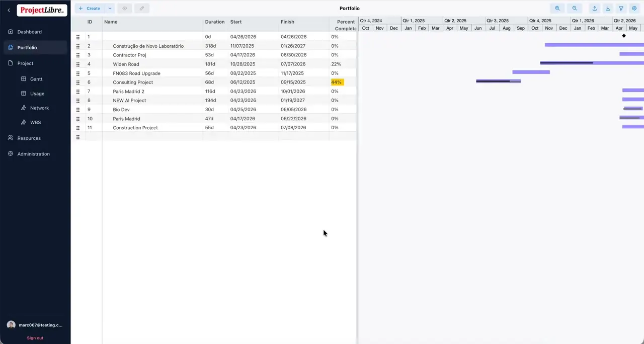Image resolution: width=644 pixels, height=344 pixels.
Task: Click the back chevron beside ProjectLibre logo
Action: 9,10
